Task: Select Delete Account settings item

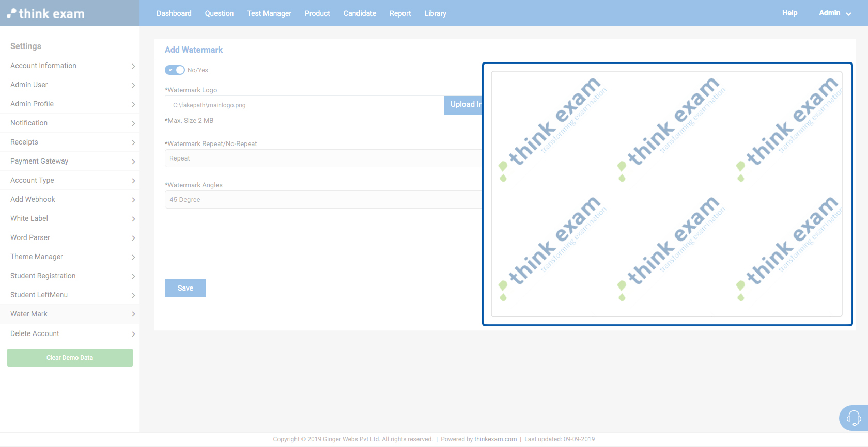Action: tap(70, 334)
